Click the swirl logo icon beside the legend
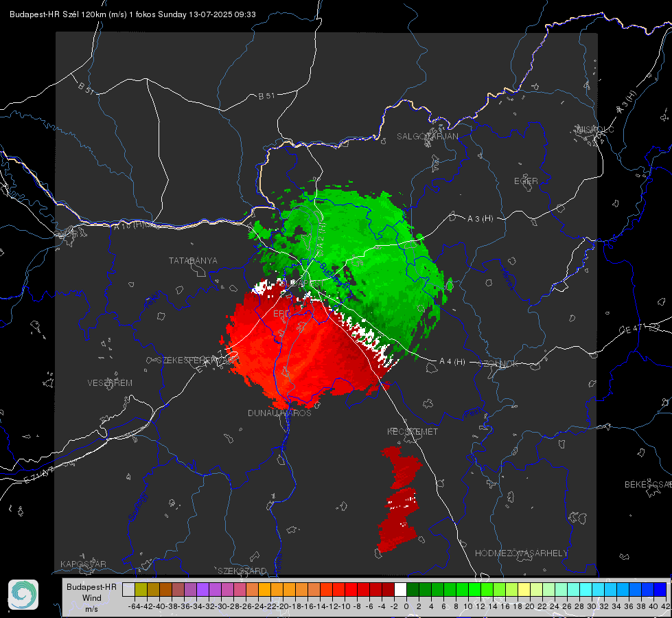672x618 pixels. click(23, 595)
